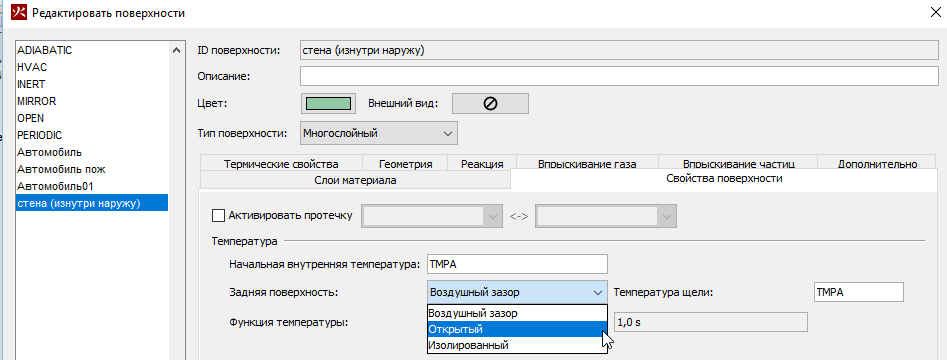Switch to 'Реакция' tab
947x360 pixels.
click(482, 163)
